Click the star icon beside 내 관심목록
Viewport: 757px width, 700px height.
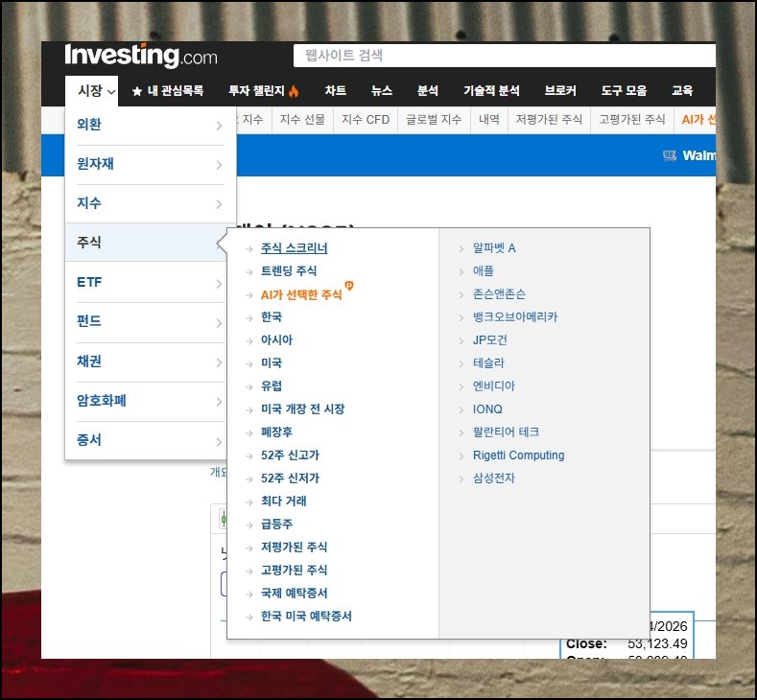(137, 91)
